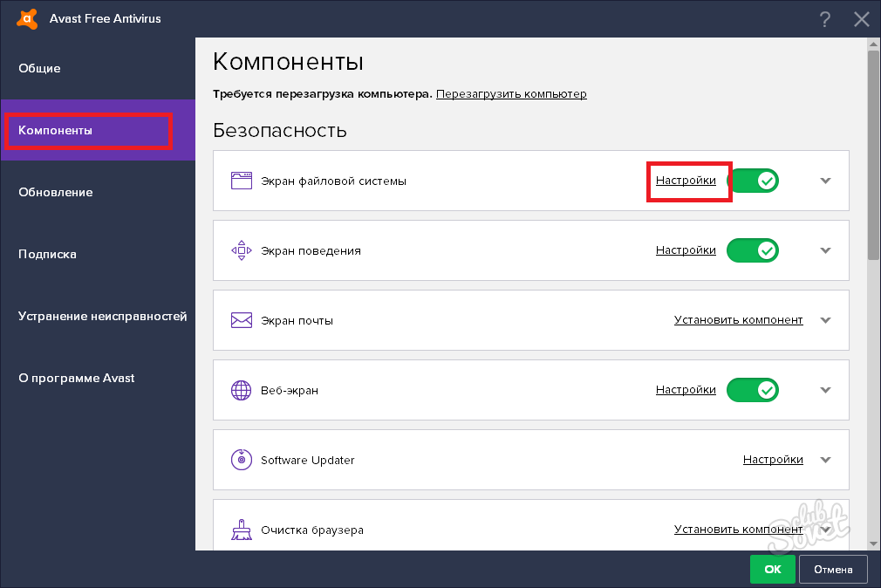
Task: Expand the Экран файловой системы chevron
Action: [x=826, y=181]
